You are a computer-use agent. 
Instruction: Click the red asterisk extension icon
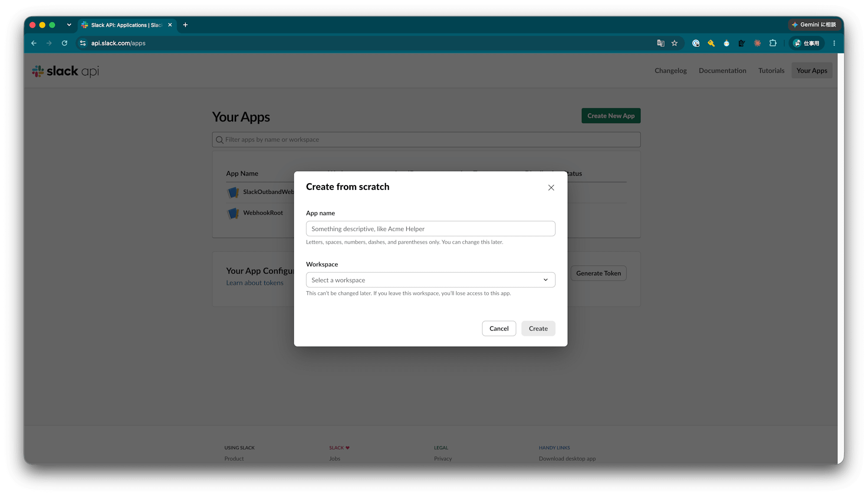coord(757,43)
